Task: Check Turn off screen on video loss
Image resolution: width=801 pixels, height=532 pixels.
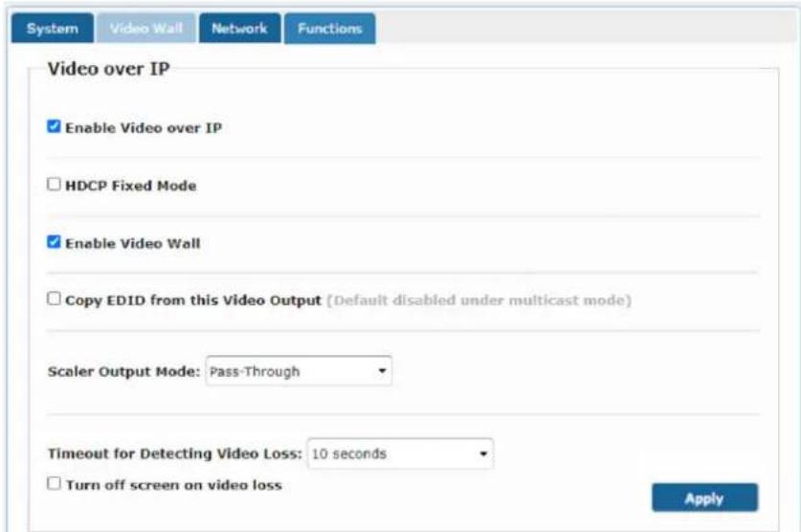Action: (54, 483)
